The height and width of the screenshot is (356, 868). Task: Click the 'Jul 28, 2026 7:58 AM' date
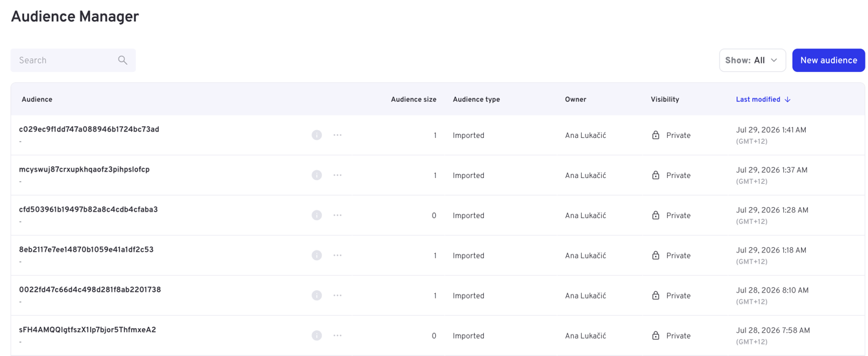point(773,331)
